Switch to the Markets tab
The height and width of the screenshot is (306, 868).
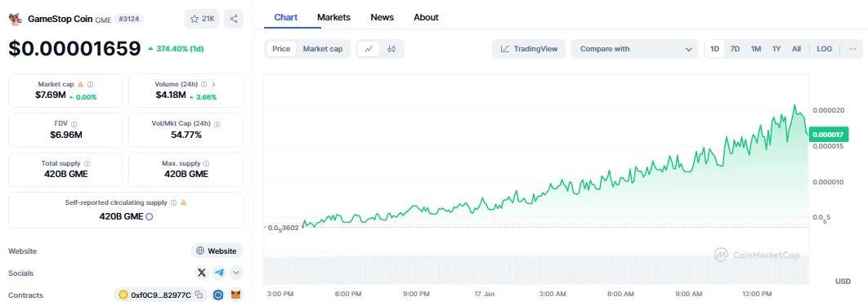click(333, 17)
